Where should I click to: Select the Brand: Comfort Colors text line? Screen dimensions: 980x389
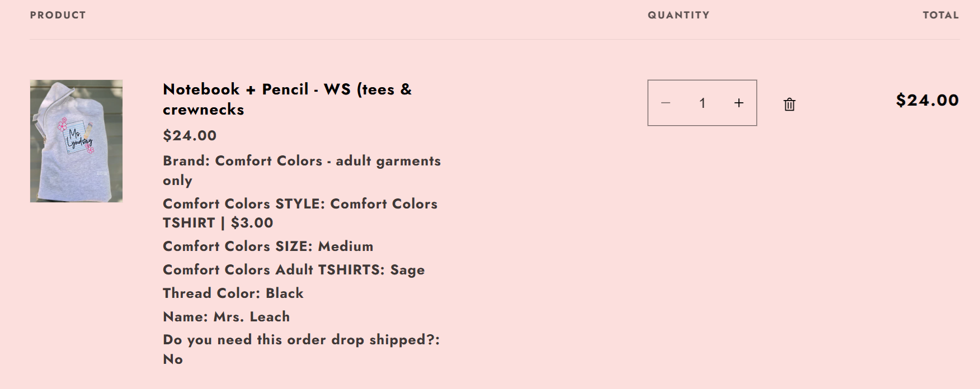pos(301,170)
